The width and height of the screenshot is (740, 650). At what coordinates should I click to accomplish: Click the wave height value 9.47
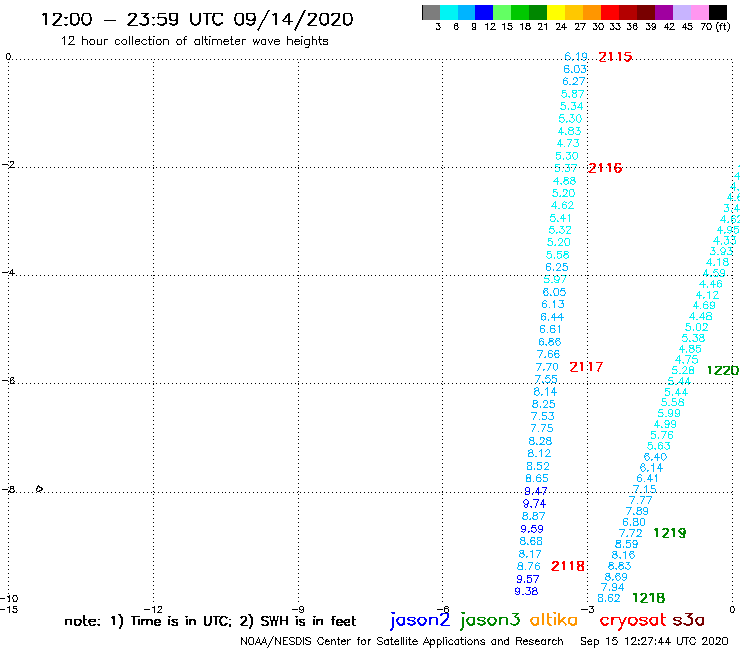coord(536,491)
